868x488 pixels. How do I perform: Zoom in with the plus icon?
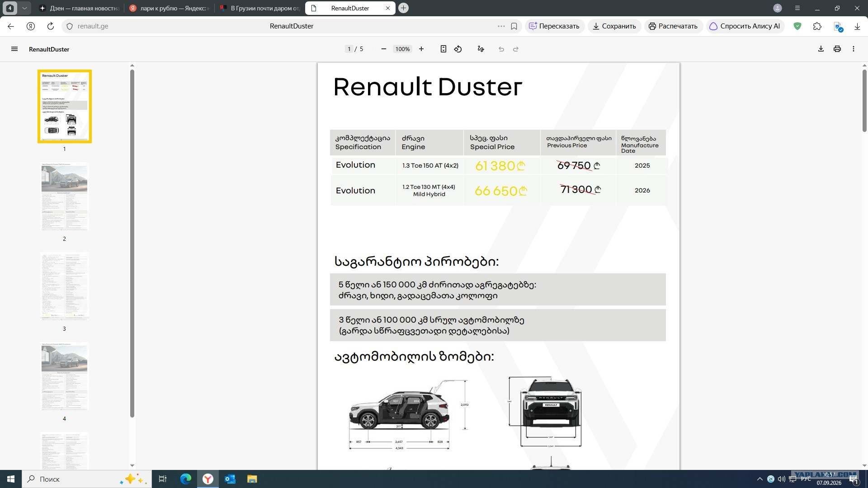coord(421,49)
